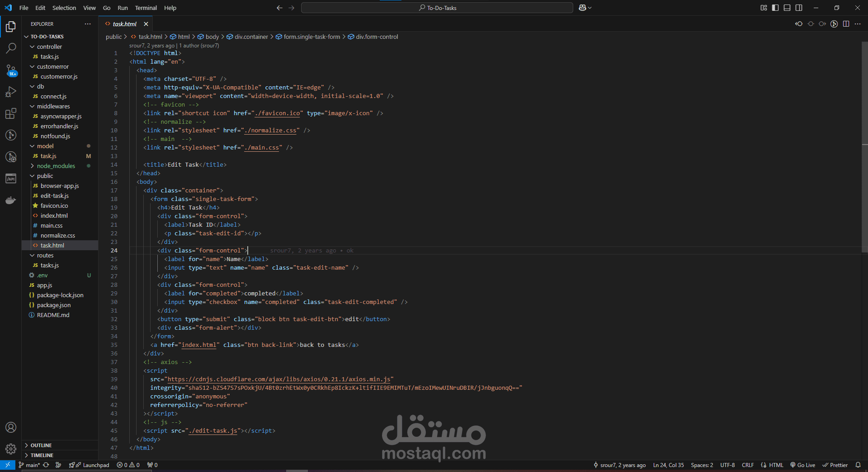This screenshot has height=472, width=868.
Task: Change indentation via Spaces: 2
Action: tap(702, 465)
